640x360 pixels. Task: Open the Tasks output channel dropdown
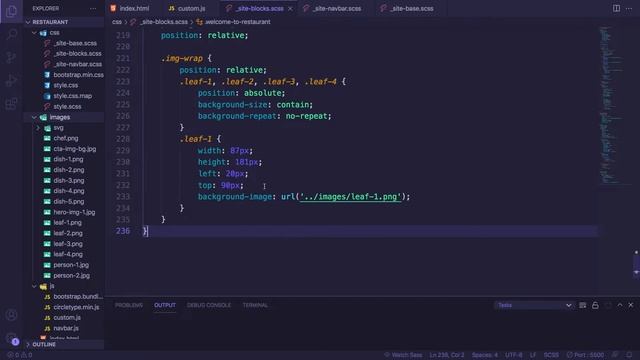(x=534, y=305)
